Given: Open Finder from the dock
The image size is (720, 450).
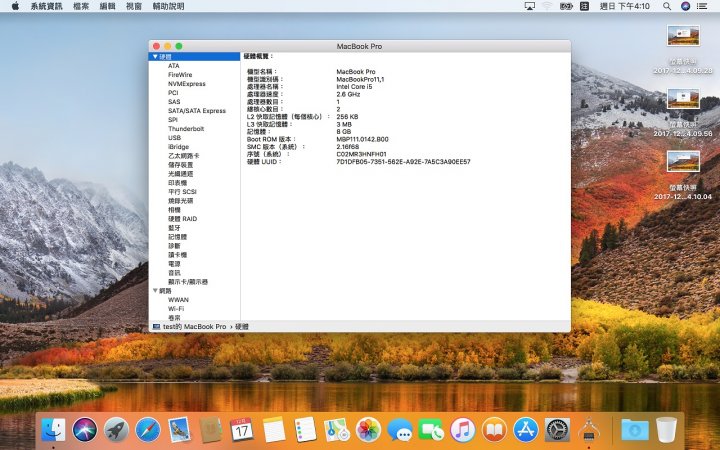Looking at the screenshot, I should coord(53,430).
